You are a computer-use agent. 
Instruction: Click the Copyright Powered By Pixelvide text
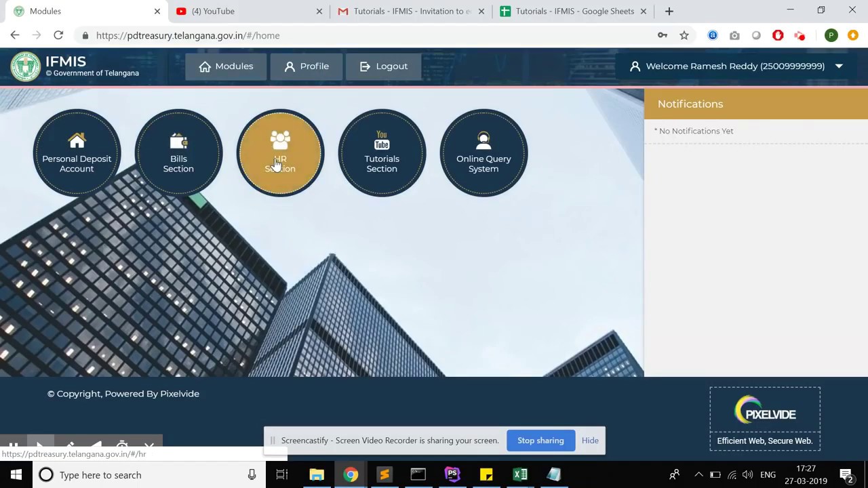point(123,394)
